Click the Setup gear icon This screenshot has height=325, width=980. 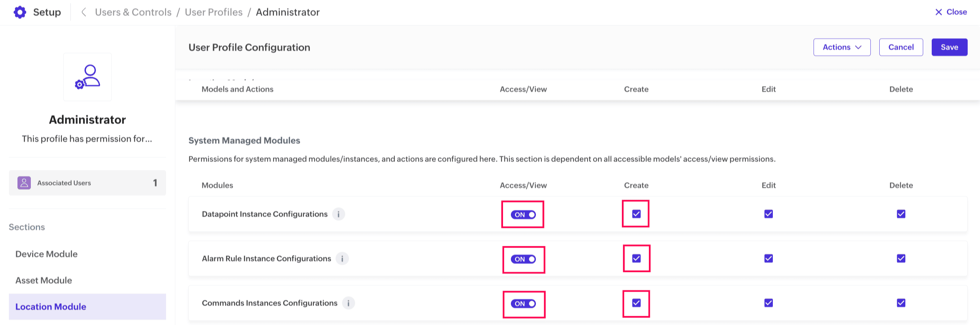[20, 12]
